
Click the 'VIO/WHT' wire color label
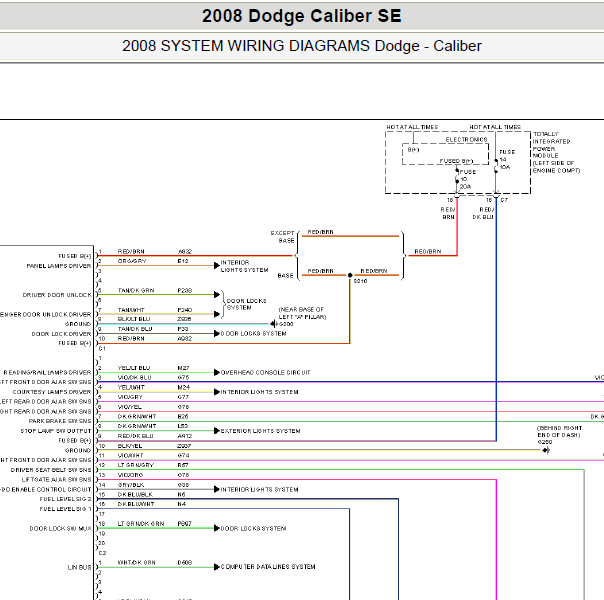point(131,456)
